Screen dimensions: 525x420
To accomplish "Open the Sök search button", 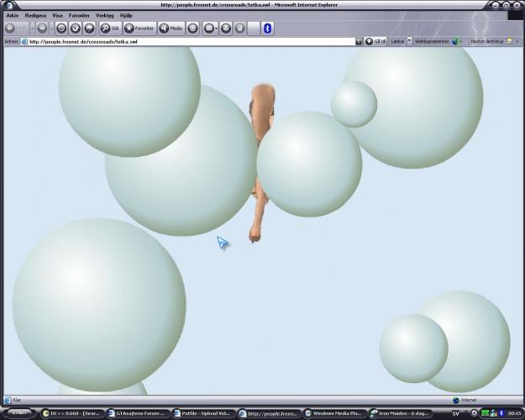I will coord(110,28).
